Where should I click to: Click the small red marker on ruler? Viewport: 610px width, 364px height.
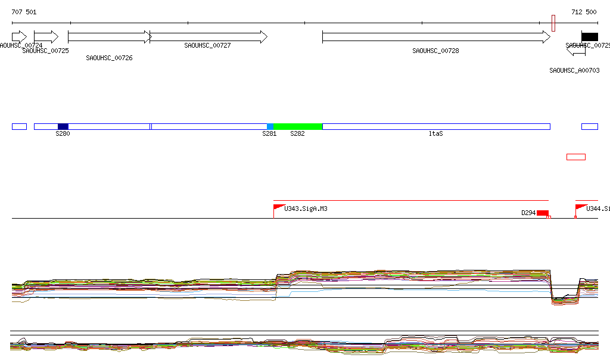pos(553,23)
